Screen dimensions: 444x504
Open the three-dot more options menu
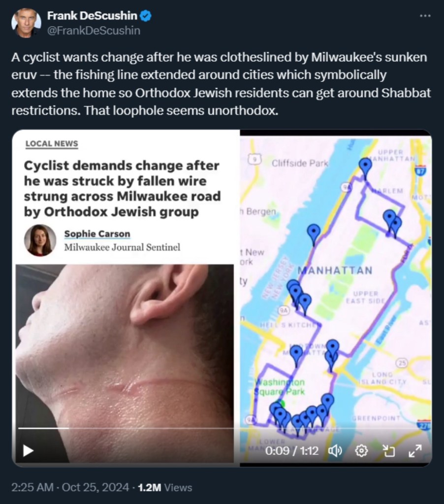(425, 15)
